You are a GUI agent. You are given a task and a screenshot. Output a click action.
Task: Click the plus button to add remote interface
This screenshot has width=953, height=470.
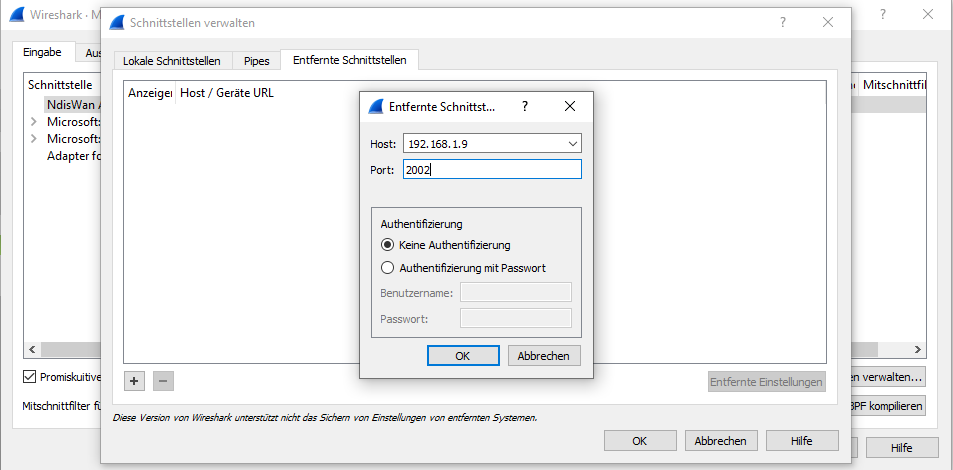pos(134,381)
